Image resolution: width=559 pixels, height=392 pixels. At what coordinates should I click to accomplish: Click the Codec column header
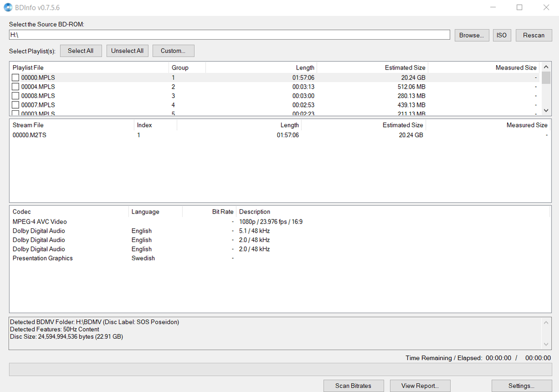pyautogui.click(x=69, y=212)
